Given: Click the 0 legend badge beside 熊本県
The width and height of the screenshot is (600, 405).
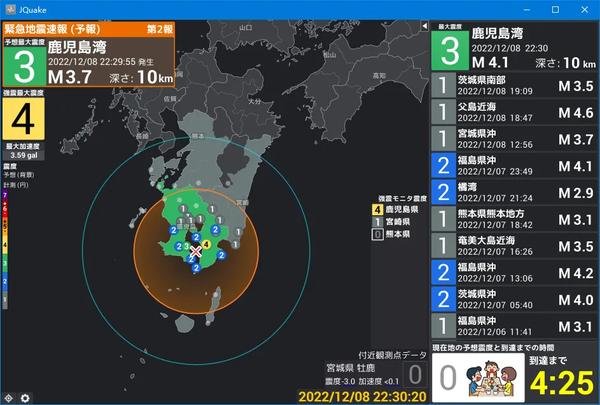Looking at the screenshot, I should [377, 234].
